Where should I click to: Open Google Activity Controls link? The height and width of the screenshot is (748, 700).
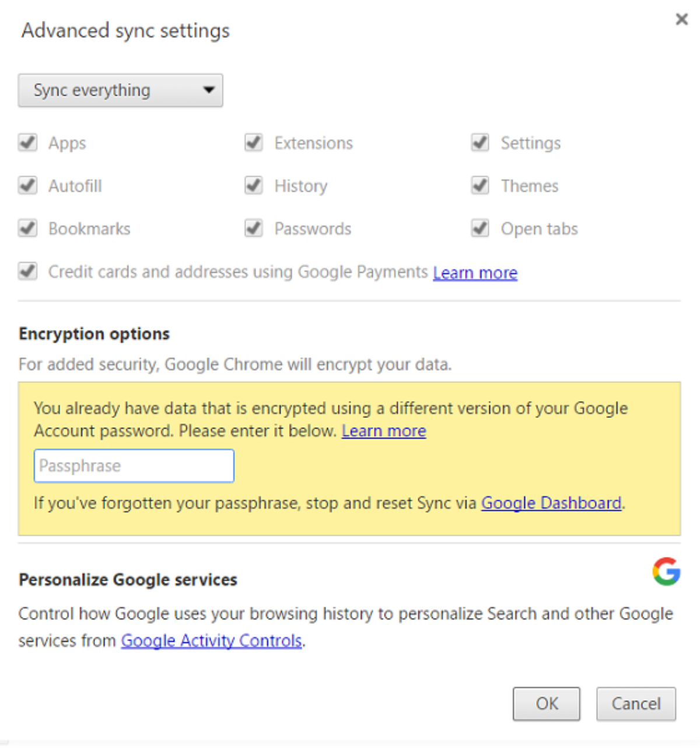(x=211, y=641)
